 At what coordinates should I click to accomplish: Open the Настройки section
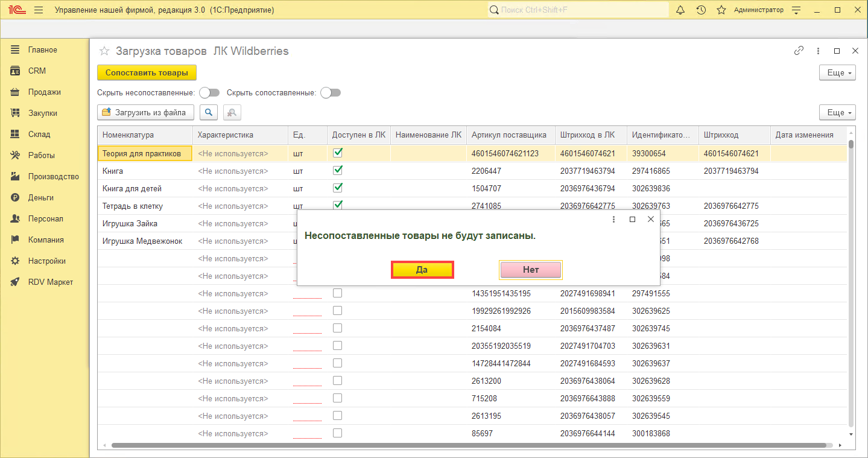pyautogui.click(x=46, y=261)
